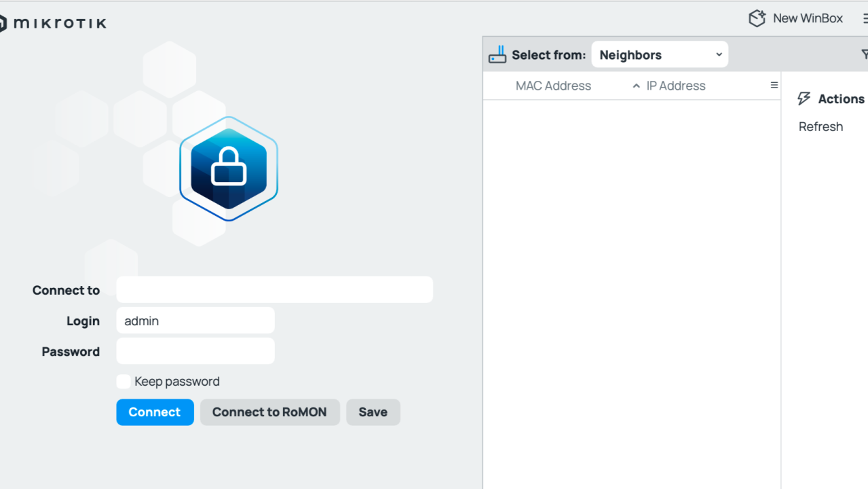Image resolution: width=868 pixels, height=489 pixels.
Task: Focus the Connect to input field
Action: (275, 289)
